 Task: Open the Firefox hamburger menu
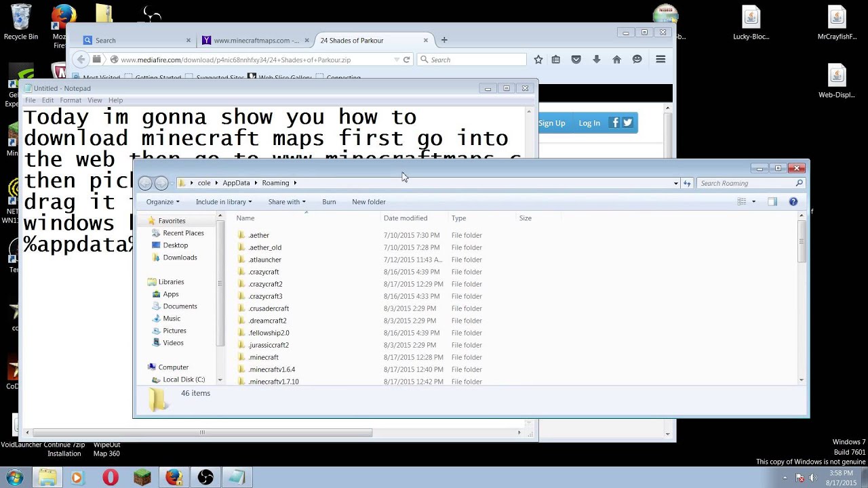pyautogui.click(x=660, y=60)
